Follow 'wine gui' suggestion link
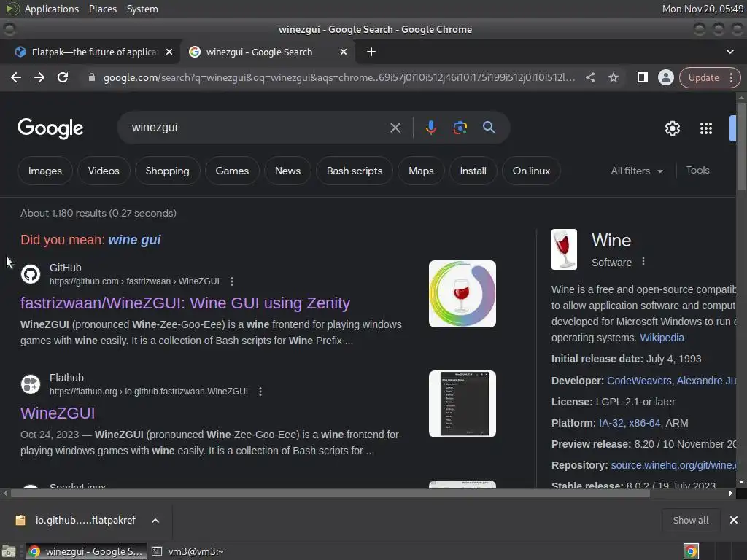 [x=134, y=239]
